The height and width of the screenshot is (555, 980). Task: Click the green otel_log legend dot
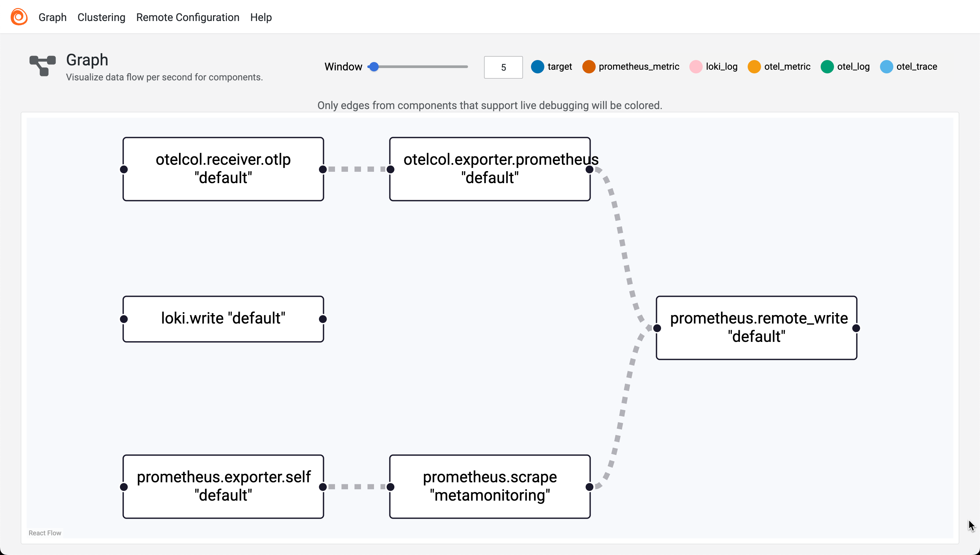point(827,67)
